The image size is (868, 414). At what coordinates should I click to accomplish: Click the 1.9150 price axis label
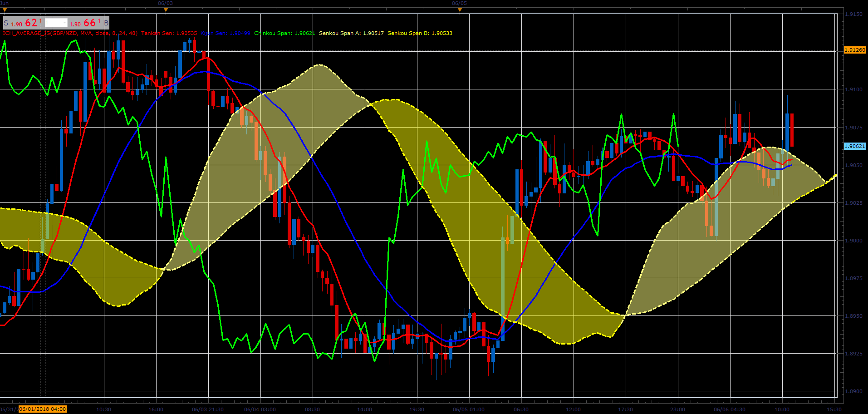[853, 14]
